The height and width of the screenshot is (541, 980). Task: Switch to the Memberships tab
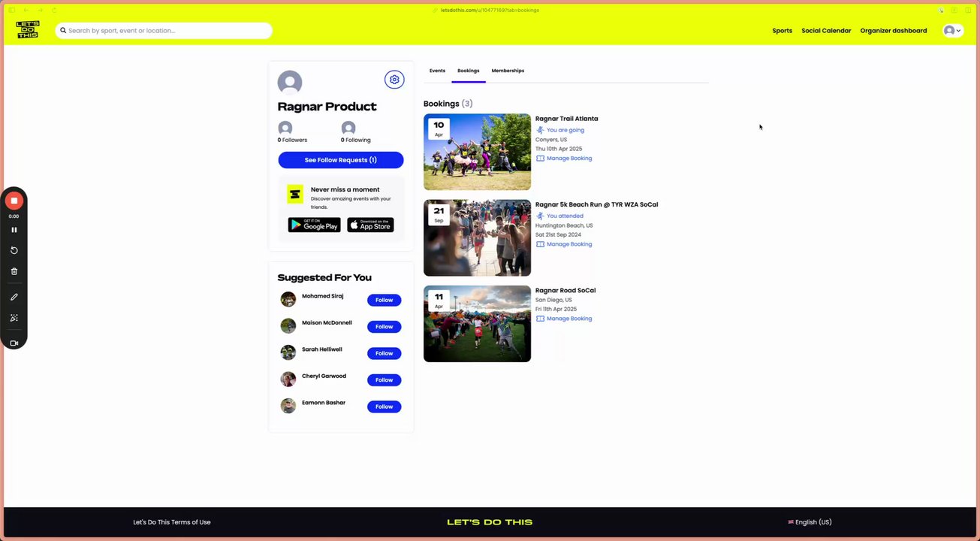tap(508, 71)
